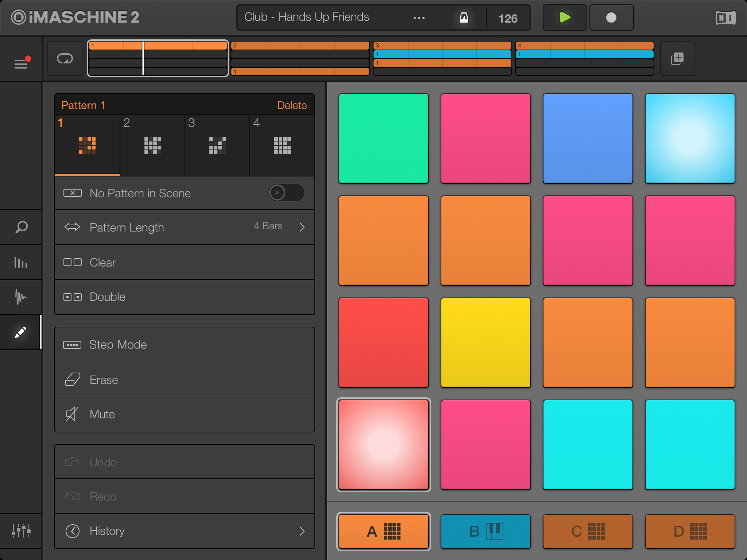Select the Erase tool
747x560 pixels.
(185, 380)
